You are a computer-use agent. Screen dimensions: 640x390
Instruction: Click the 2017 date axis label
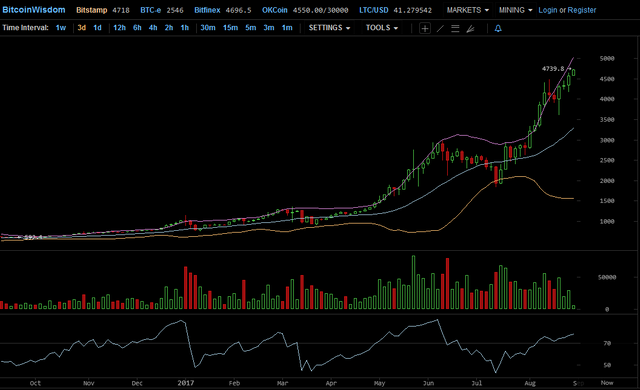point(186,383)
